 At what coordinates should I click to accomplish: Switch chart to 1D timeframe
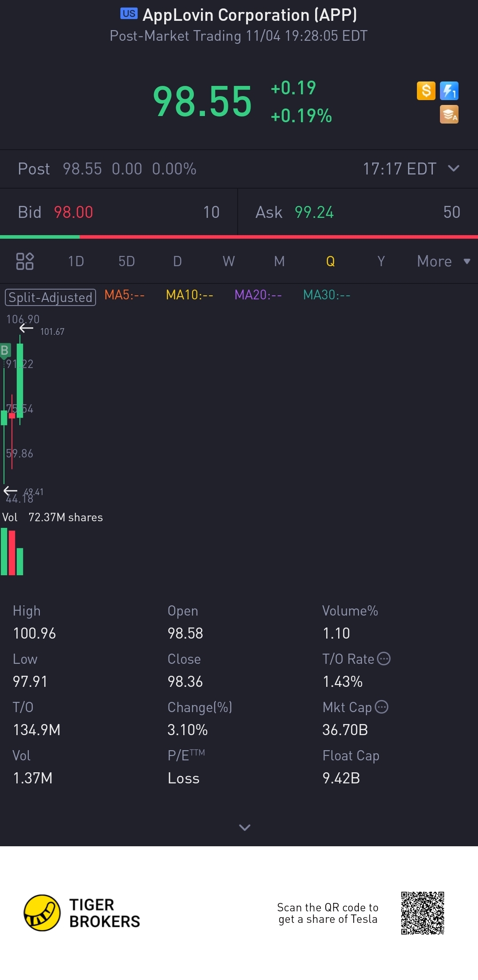point(76,261)
